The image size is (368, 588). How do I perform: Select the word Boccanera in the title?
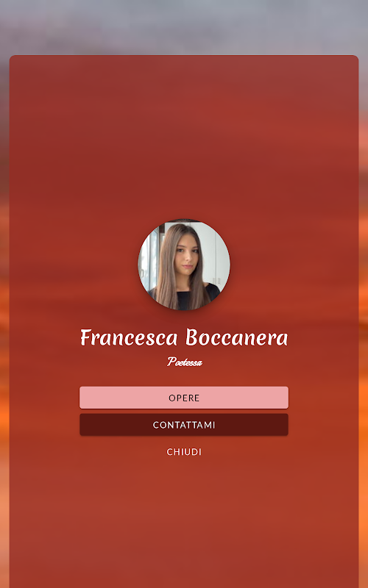click(237, 337)
